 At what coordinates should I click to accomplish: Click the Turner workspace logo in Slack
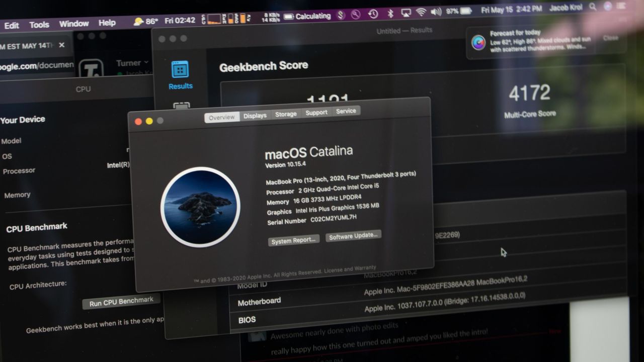(91, 68)
